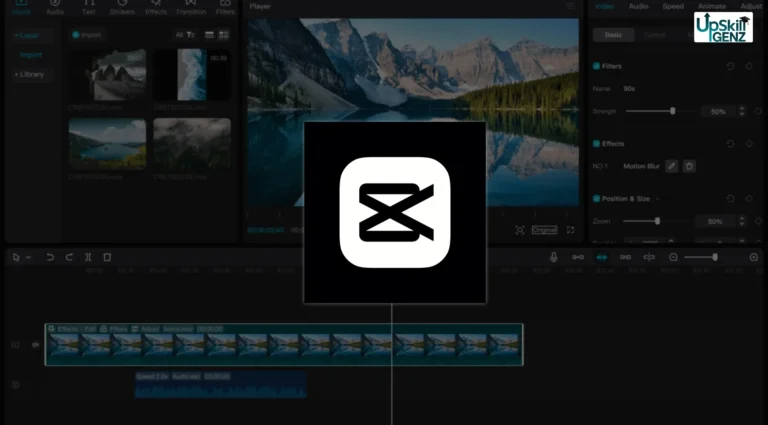Delete the Motion Blur effect
The image size is (768, 425).
click(689, 166)
